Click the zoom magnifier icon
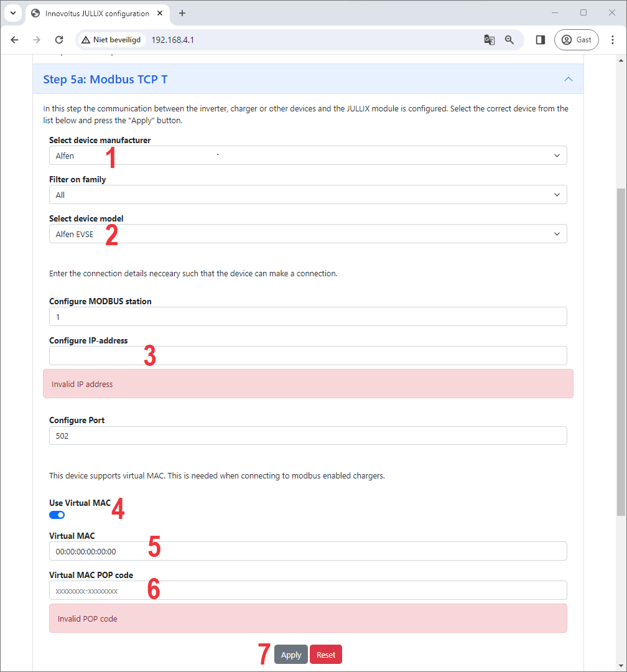Screen dimensions: 627x672 tap(509, 40)
